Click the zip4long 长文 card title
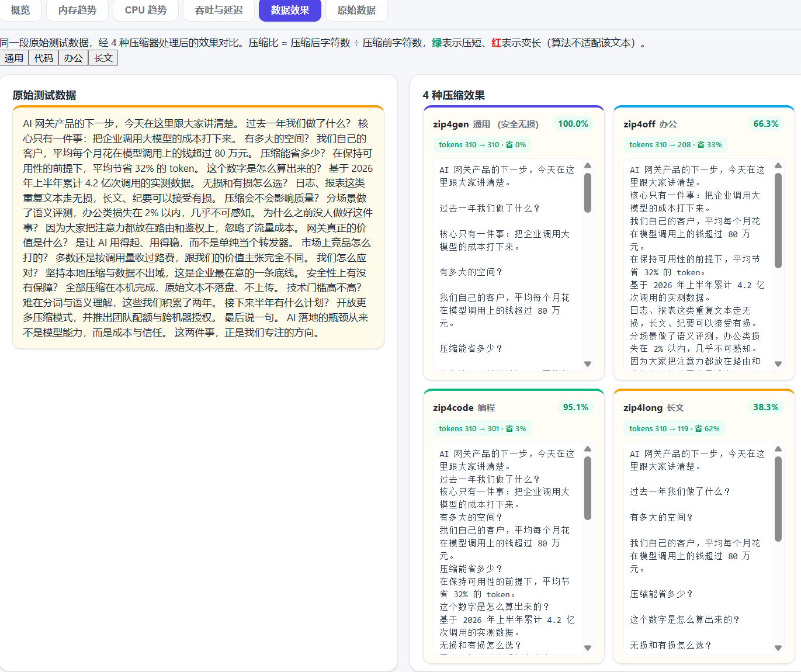The image size is (801, 672). [654, 407]
